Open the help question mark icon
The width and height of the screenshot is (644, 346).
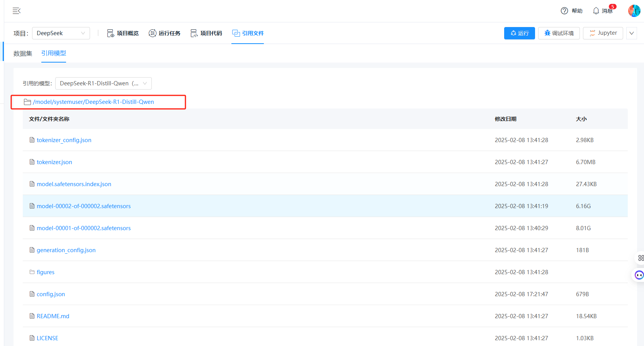click(564, 11)
